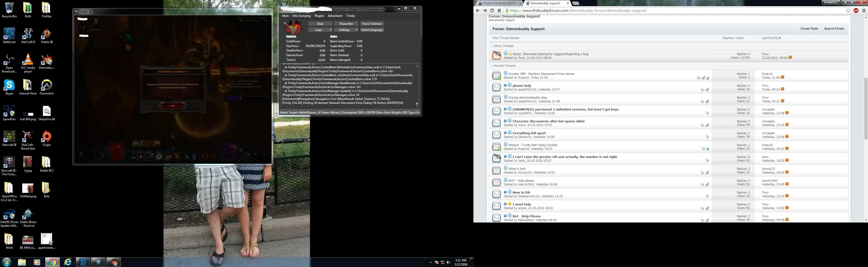The height and width of the screenshot is (267, 868).
Task: Click the Adblock Plus extension icon
Action: [856, 10]
